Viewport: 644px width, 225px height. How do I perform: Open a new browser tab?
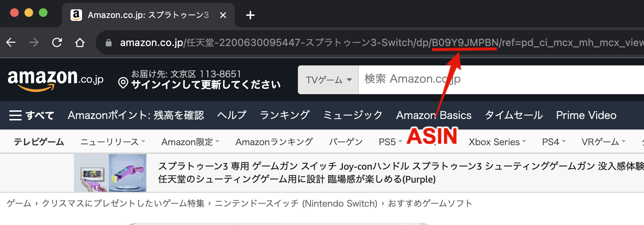point(251,15)
